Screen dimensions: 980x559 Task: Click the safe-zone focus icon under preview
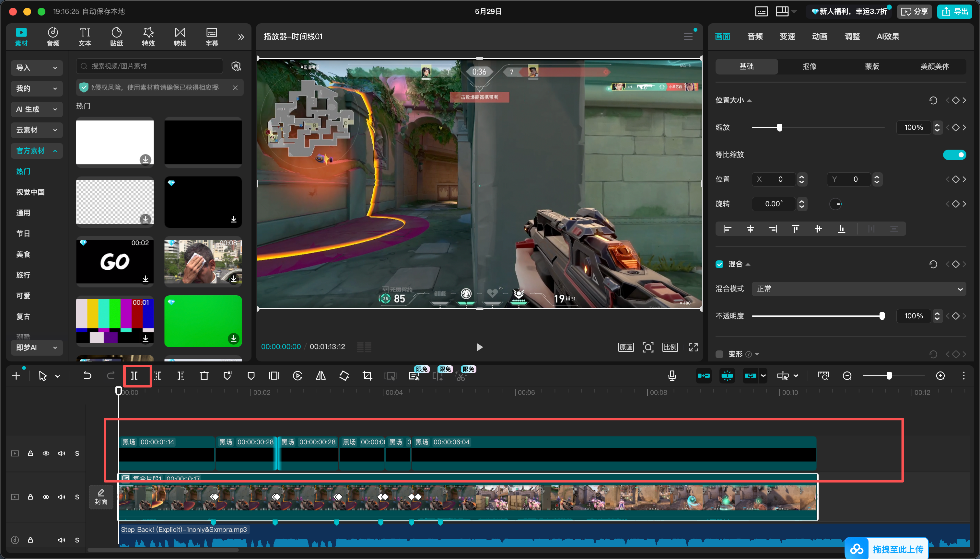coord(648,347)
